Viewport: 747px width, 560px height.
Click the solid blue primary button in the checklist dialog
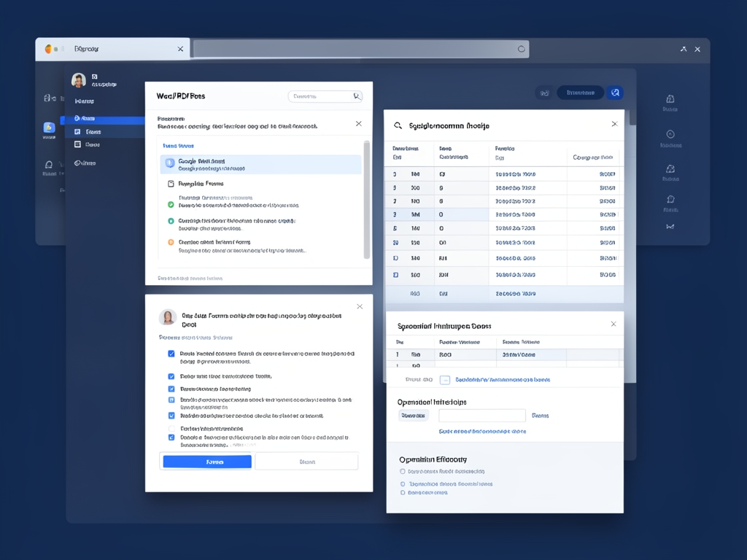(207, 462)
